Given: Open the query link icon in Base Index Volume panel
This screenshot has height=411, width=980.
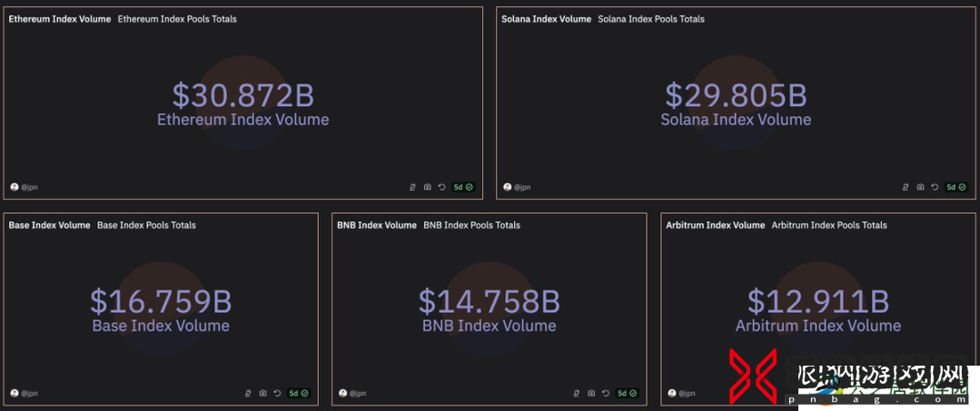Looking at the screenshot, I should pyautogui.click(x=248, y=393).
